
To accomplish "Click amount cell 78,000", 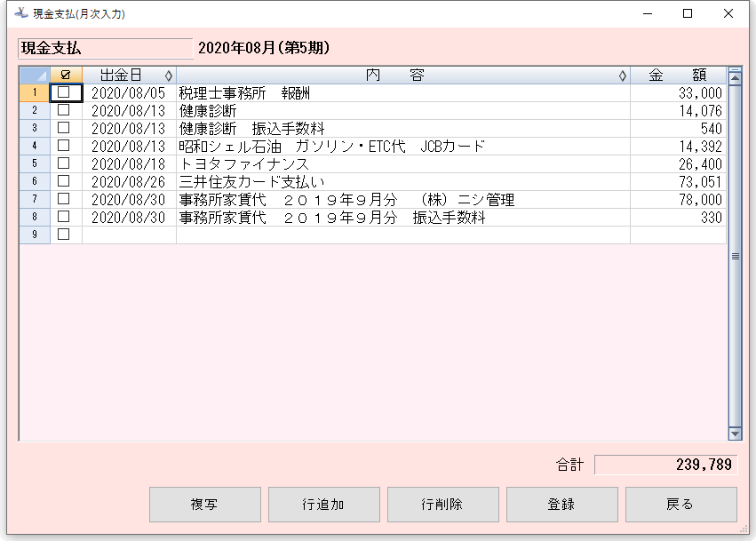I will click(678, 199).
